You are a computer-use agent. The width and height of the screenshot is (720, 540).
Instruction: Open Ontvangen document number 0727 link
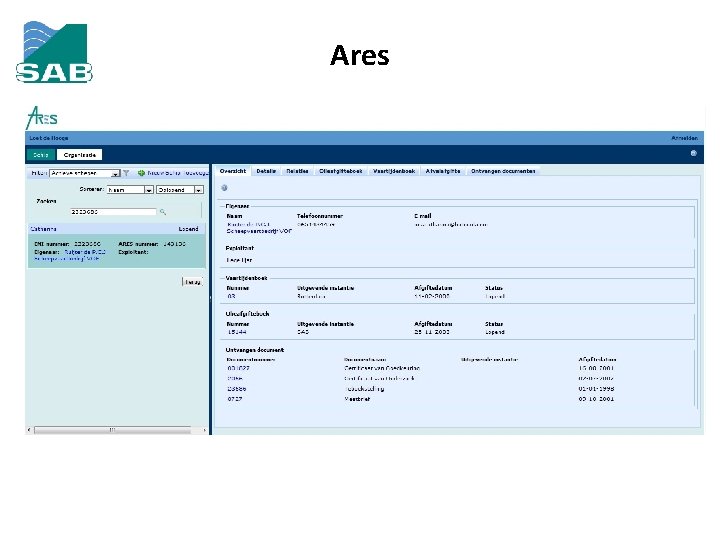pyautogui.click(x=235, y=399)
